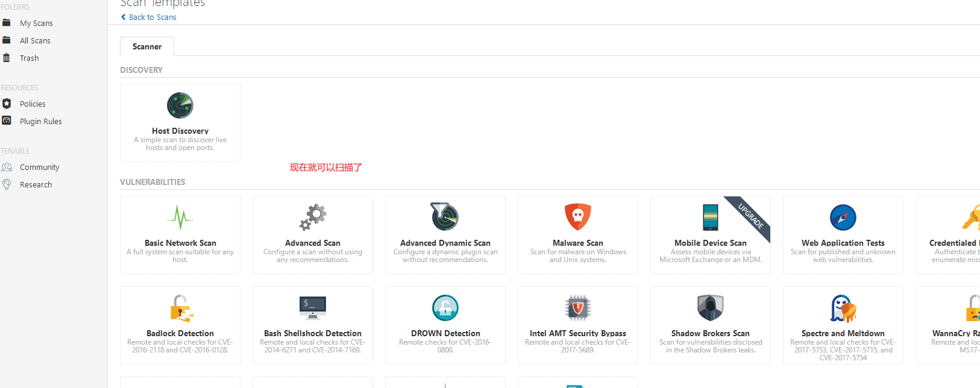Select Mobile Device Scan title
The image size is (980, 388).
711,243
